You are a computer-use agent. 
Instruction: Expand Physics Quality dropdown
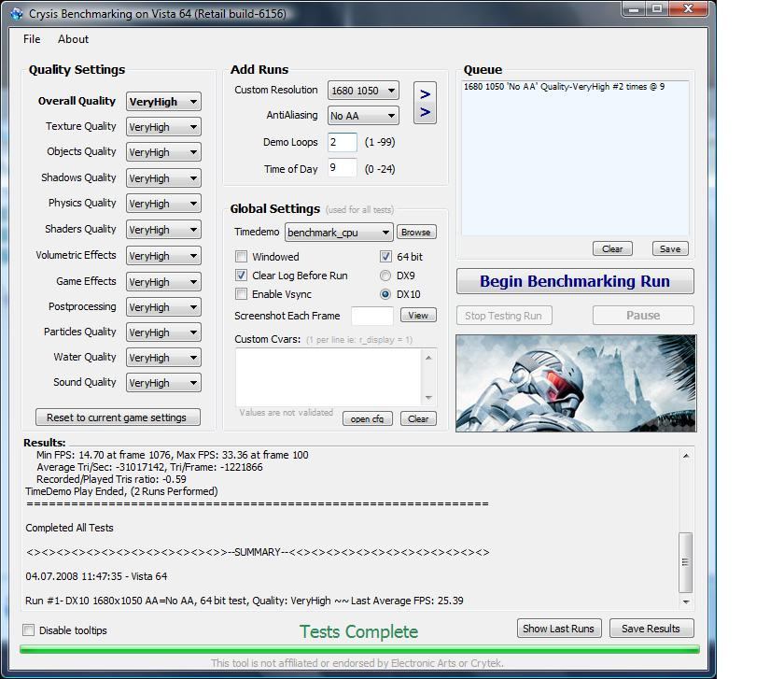pyautogui.click(x=163, y=204)
